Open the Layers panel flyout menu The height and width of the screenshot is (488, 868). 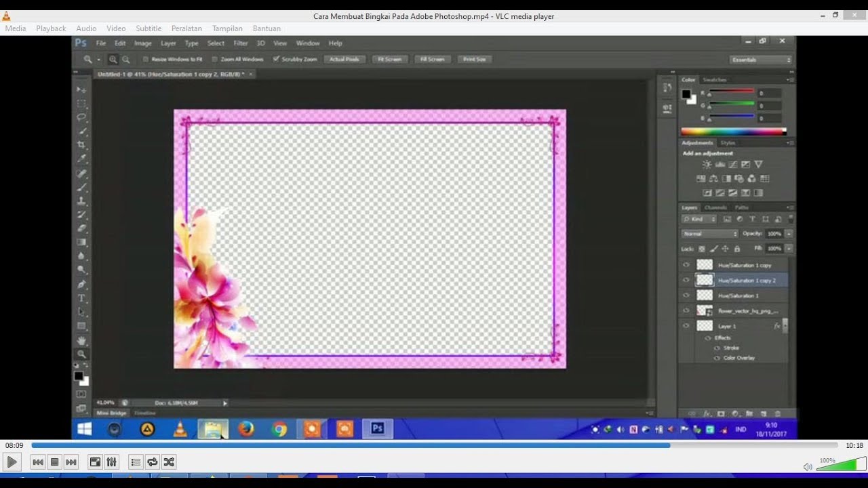coord(791,207)
